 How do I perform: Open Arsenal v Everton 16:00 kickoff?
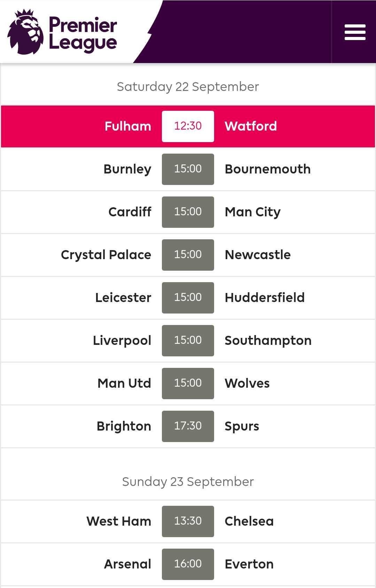point(188,564)
